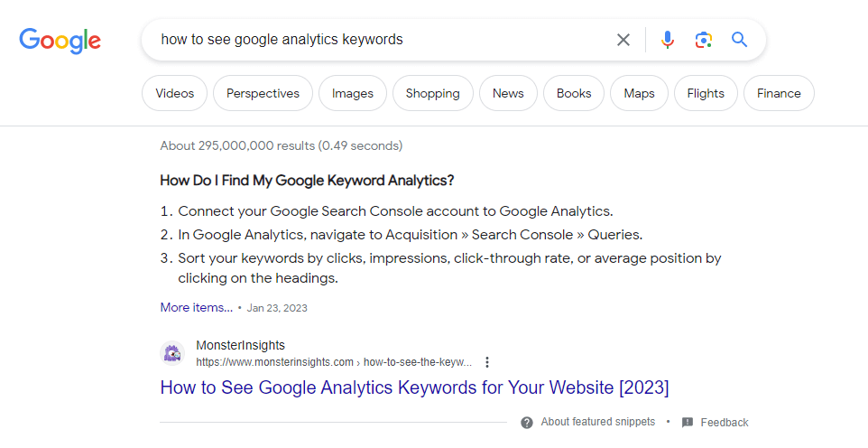Open the MonsterInsights article title link
The image size is (868, 448).
(414, 387)
